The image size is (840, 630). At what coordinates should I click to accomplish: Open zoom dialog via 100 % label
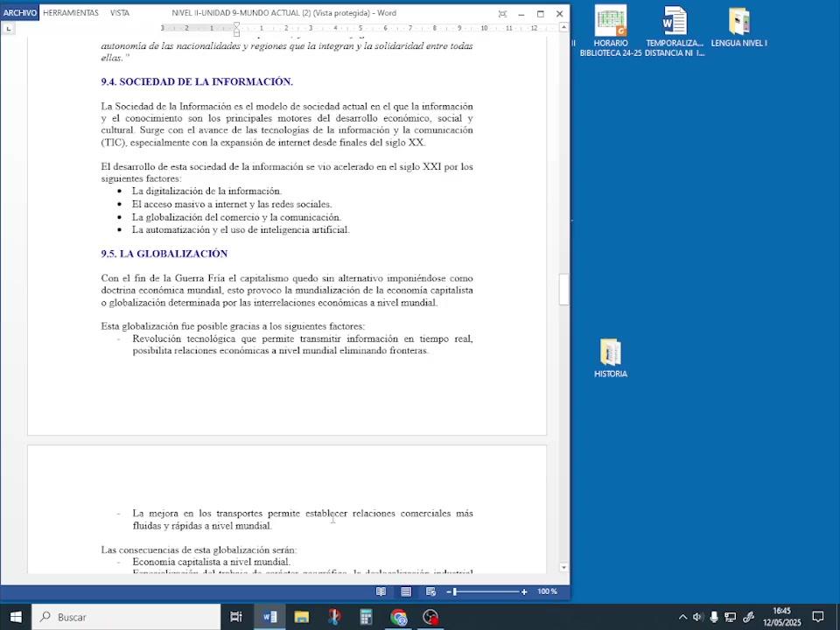pos(547,591)
